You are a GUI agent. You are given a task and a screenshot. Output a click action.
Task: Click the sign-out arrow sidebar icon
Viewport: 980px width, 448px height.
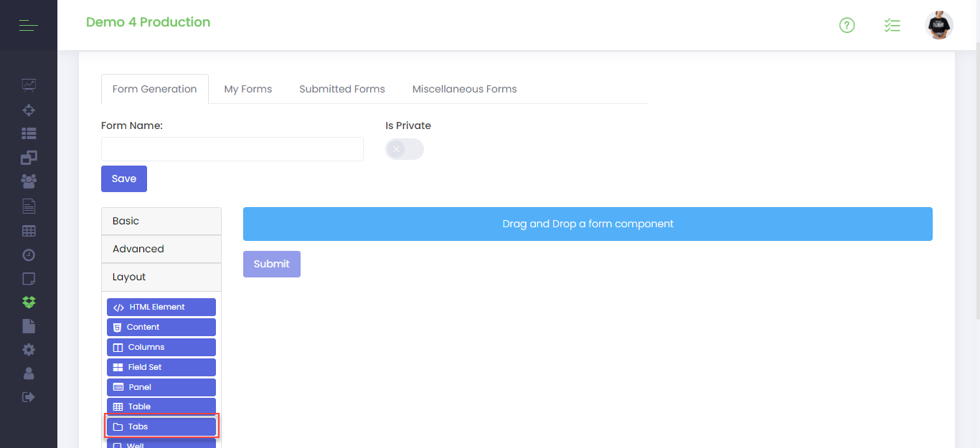point(29,396)
